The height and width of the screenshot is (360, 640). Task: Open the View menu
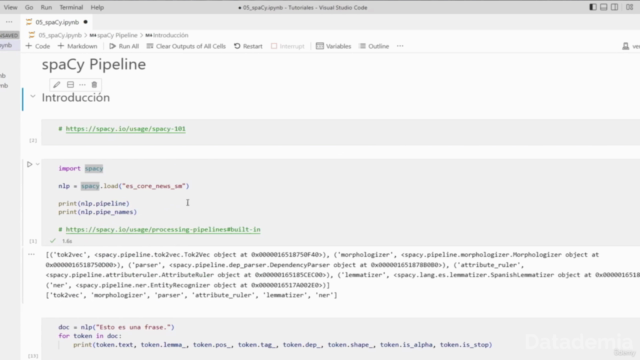coord(11,7)
